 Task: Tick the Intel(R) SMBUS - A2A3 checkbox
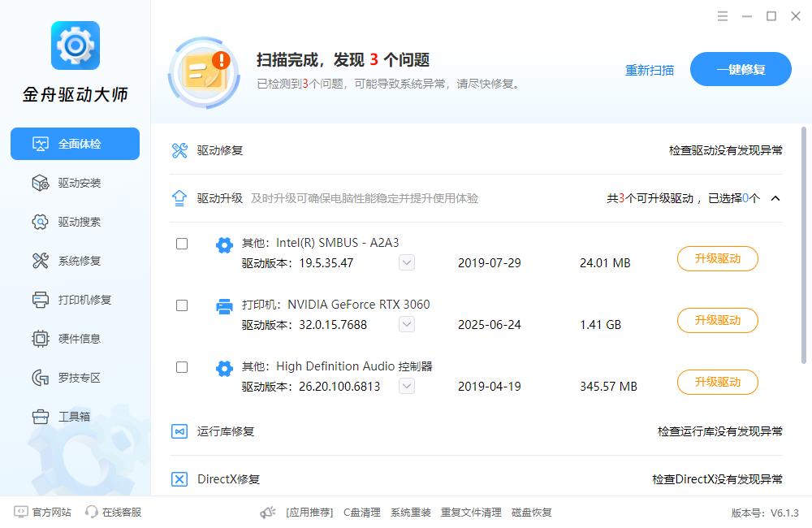click(182, 244)
